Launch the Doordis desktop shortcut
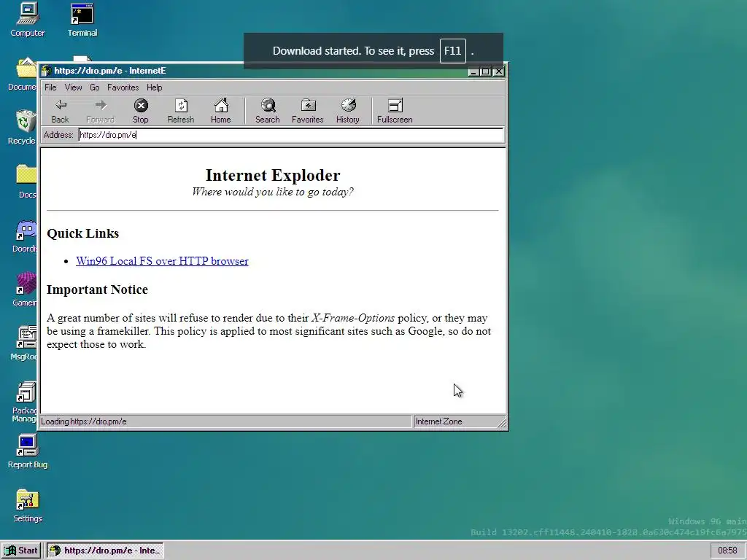 pyautogui.click(x=25, y=236)
